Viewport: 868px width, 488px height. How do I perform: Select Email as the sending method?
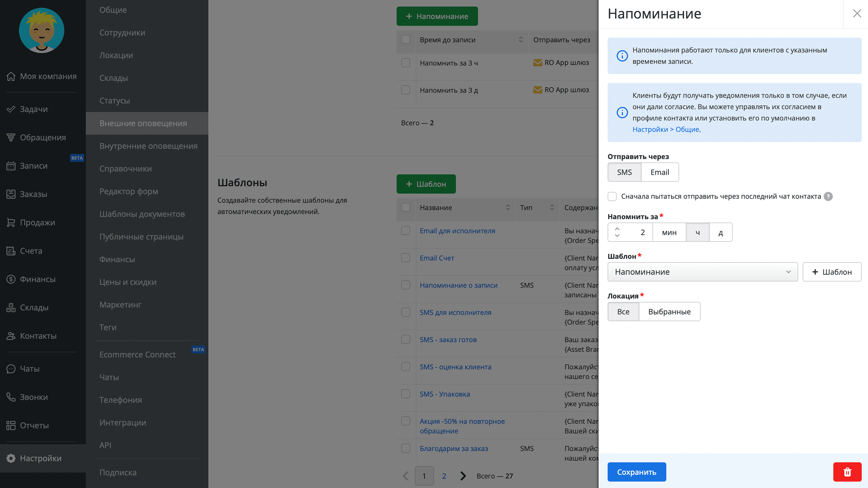pos(659,172)
